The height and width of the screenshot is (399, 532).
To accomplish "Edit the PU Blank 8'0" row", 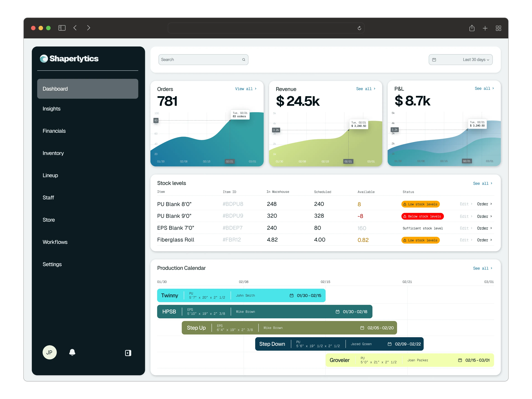I will 466,204.
